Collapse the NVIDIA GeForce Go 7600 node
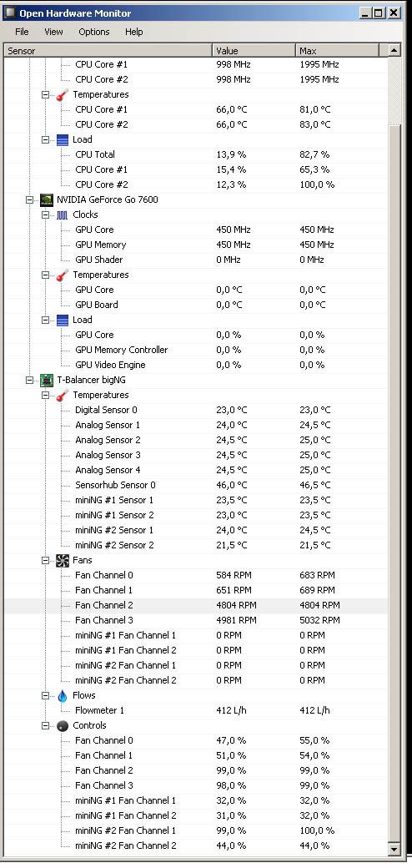The height and width of the screenshot is (868, 412). pyautogui.click(x=29, y=199)
